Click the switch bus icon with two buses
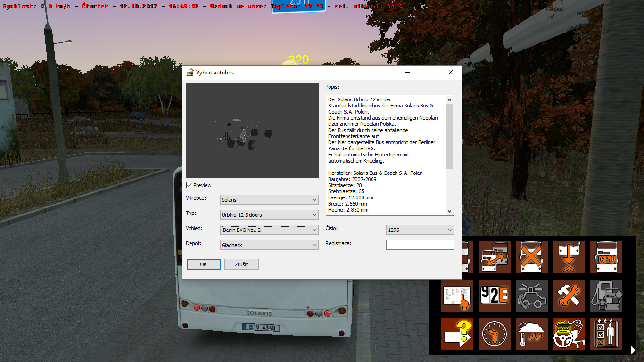The height and width of the screenshot is (362, 644). [x=495, y=257]
